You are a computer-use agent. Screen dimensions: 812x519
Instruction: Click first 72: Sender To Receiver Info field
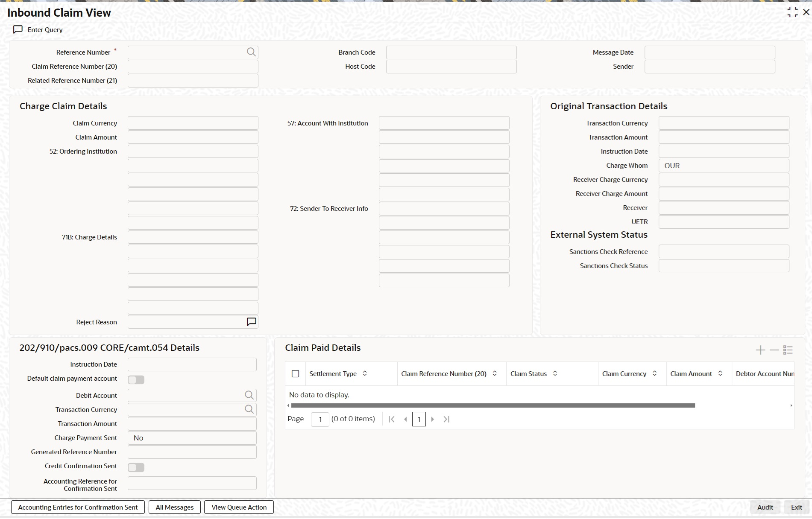point(444,208)
